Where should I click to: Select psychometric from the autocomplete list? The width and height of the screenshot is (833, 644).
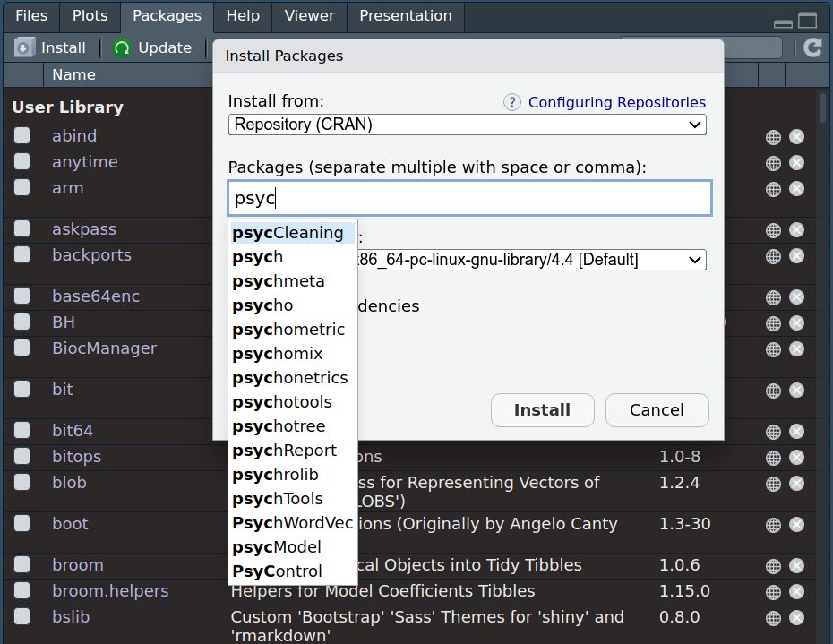288,330
